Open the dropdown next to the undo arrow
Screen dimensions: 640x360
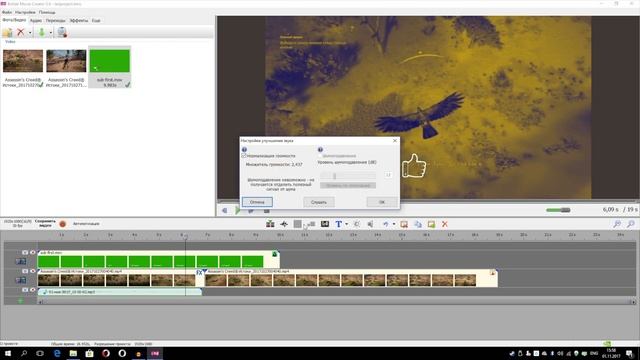click(x=394, y=224)
